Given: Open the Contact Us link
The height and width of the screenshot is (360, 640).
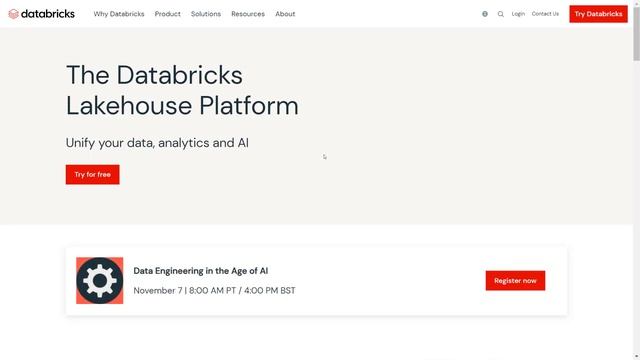Looking at the screenshot, I should coord(545,14).
